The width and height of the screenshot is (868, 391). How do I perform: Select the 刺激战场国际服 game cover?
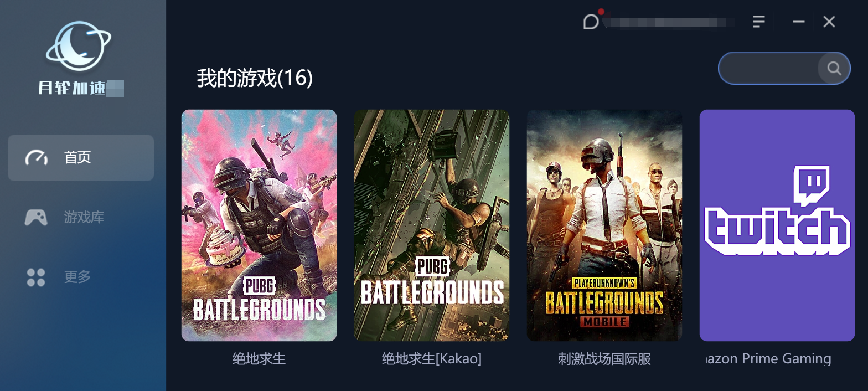tap(604, 225)
